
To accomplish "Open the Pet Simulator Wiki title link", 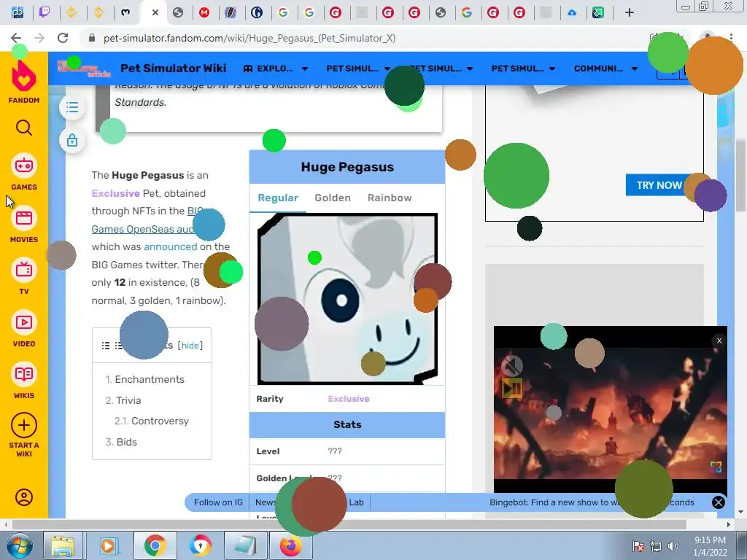I will pos(174,68).
